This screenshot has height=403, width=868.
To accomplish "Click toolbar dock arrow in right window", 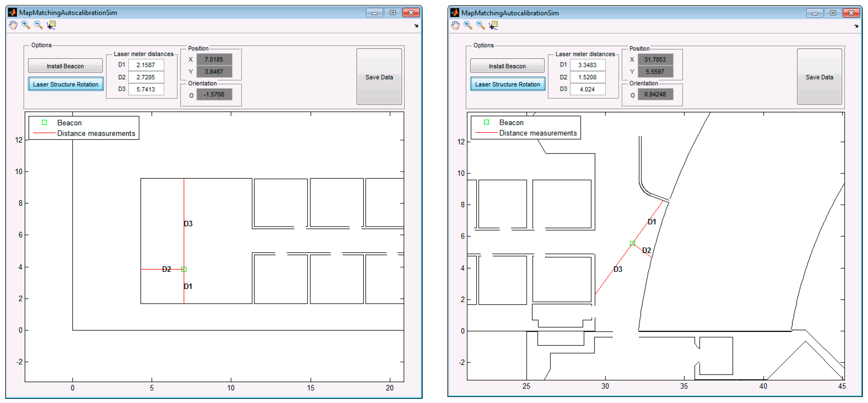I will point(856,26).
